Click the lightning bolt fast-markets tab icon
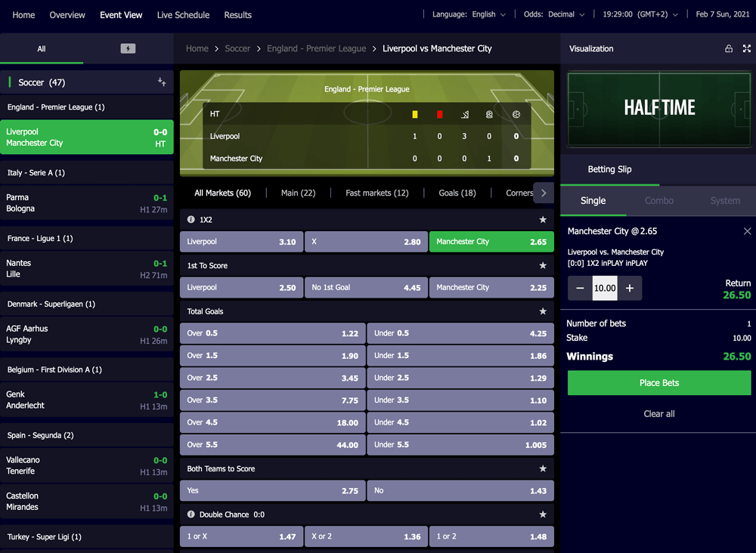Image resolution: width=756 pixels, height=553 pixels. point(128,48)
